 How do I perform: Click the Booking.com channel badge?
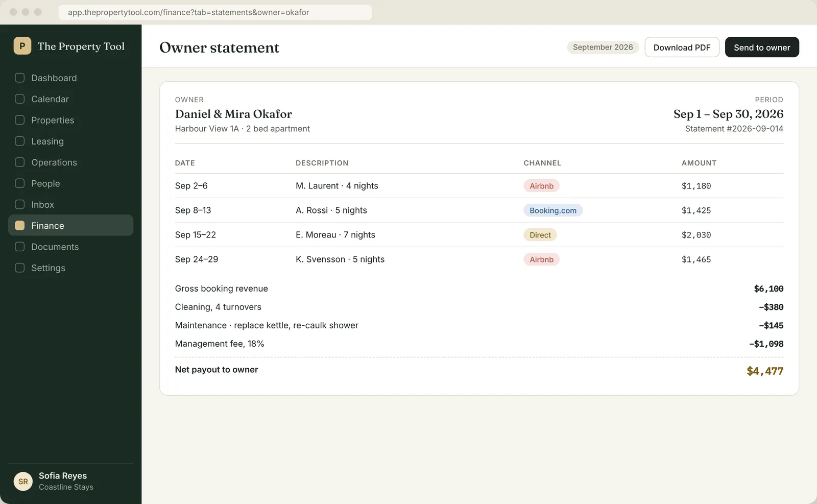click(553, 210)
